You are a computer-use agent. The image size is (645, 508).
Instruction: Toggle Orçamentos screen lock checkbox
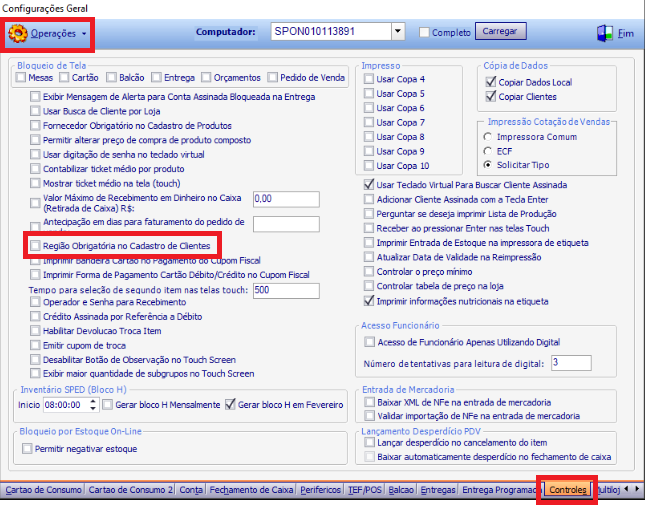click(206, 77)
